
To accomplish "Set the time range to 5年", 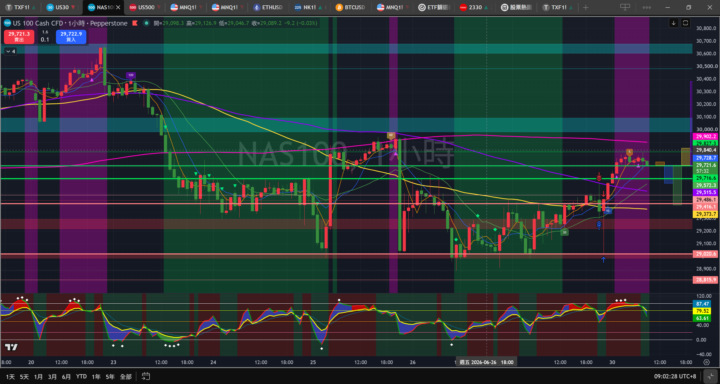I will [110, 377].
